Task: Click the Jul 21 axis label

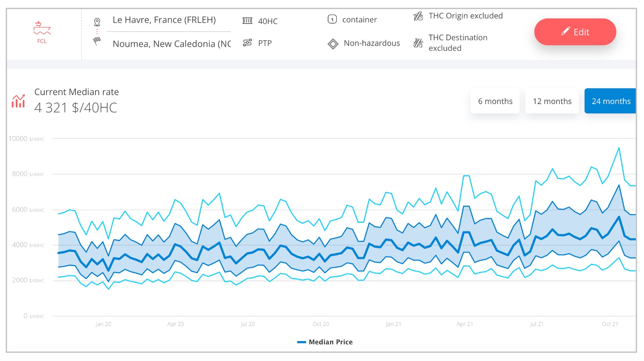Action: 537,324
